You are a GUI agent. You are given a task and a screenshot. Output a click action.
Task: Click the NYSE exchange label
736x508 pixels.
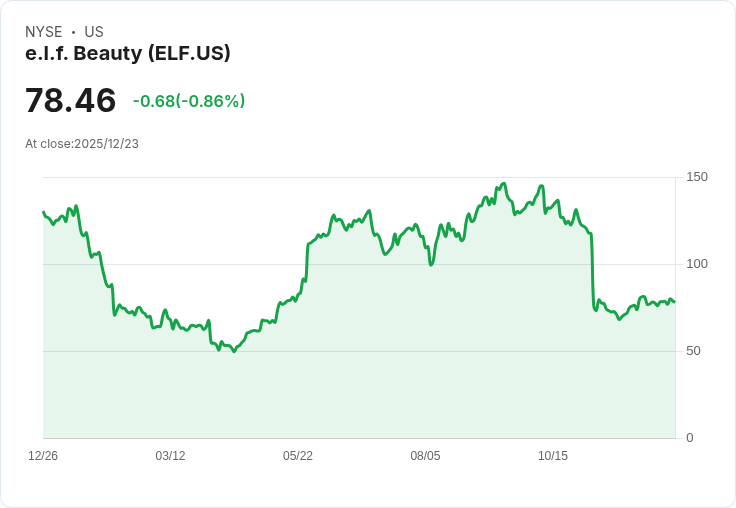pyautogui.click(x=44, y=32)
